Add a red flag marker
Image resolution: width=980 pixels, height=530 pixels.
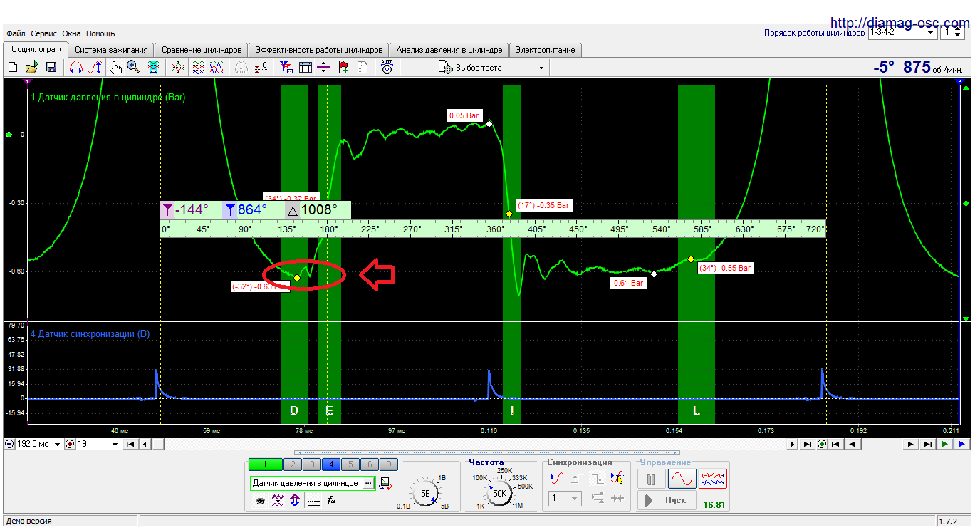pos(343,68)
